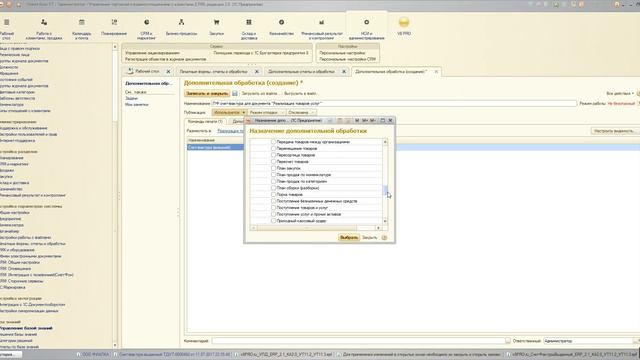Image resolution: width=640 pixels, height=360 pixels.
Task: Switch to Печатные формы, отчеты и обработки tab
Action: click(x=213, y=71)
